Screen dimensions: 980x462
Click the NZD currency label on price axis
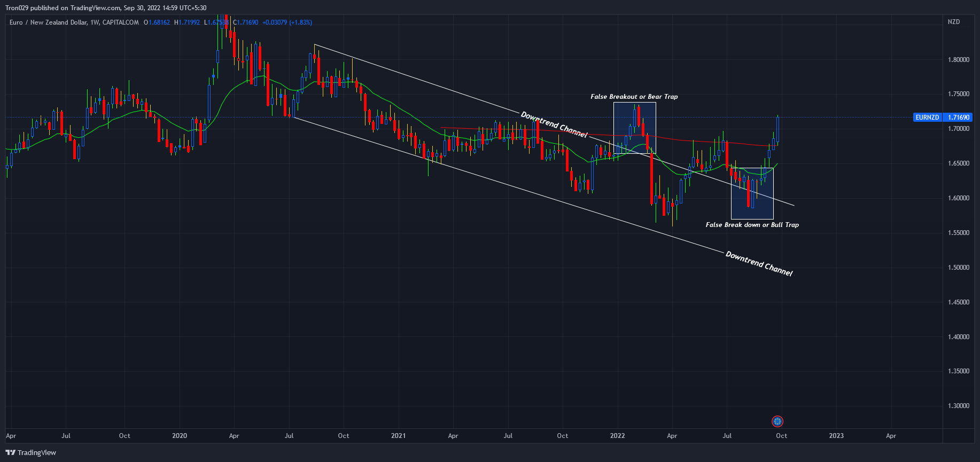tap(954, 22)
